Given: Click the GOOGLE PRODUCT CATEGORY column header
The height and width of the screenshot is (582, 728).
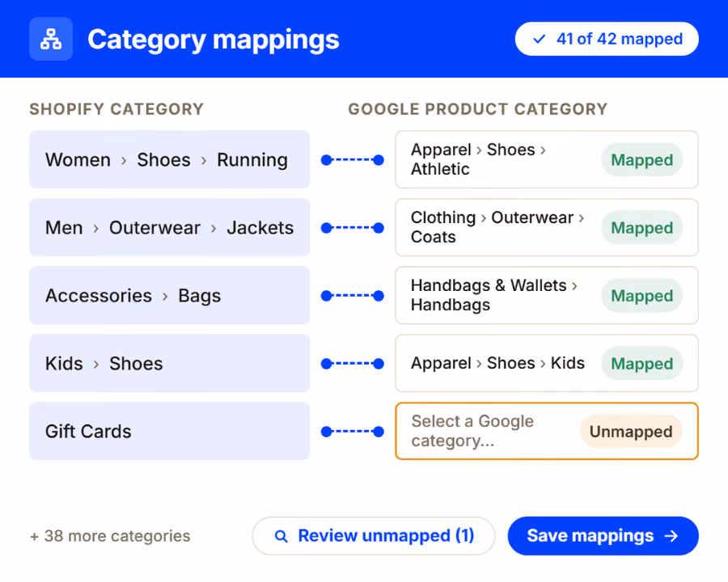Looking at the screenshot, I should [x=478, y=109].
